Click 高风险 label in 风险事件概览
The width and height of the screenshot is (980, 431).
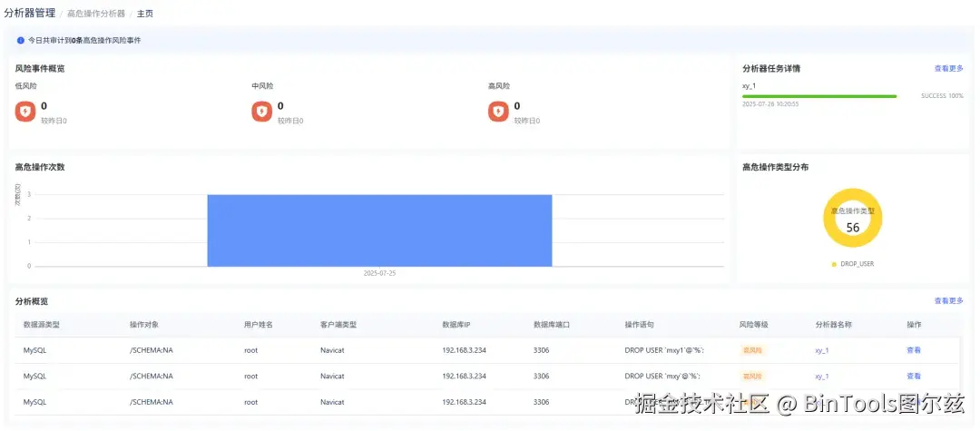[x=499, y=86]
